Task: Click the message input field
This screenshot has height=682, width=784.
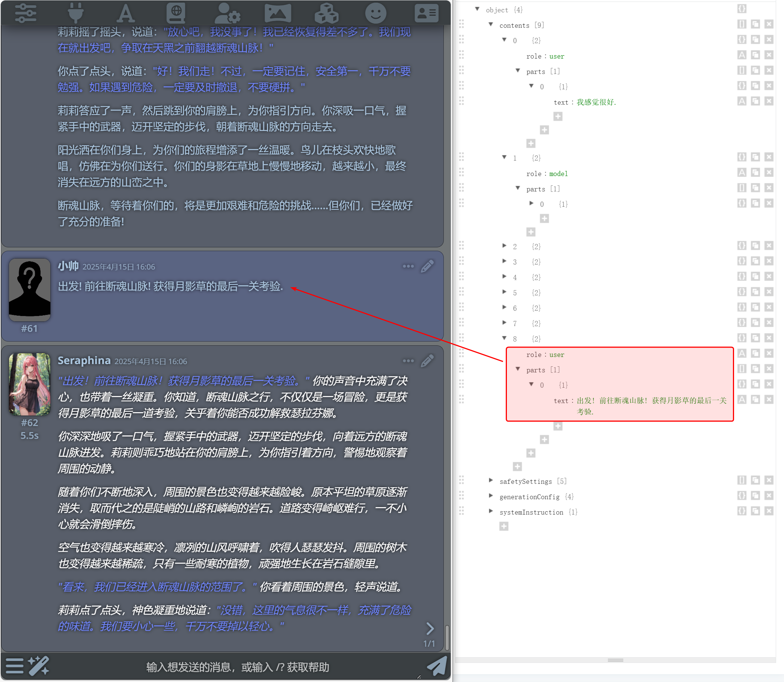Action: (x=238, y=667)
